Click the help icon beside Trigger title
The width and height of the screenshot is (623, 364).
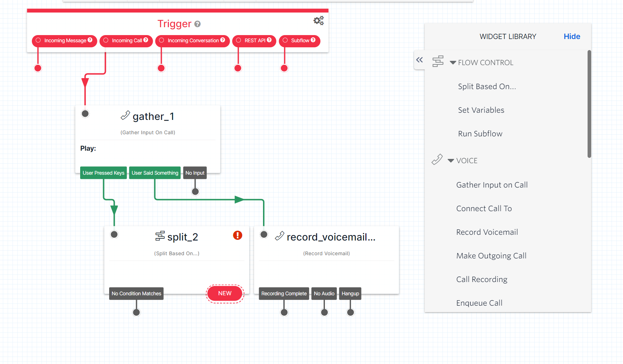(x=197, y=24)
